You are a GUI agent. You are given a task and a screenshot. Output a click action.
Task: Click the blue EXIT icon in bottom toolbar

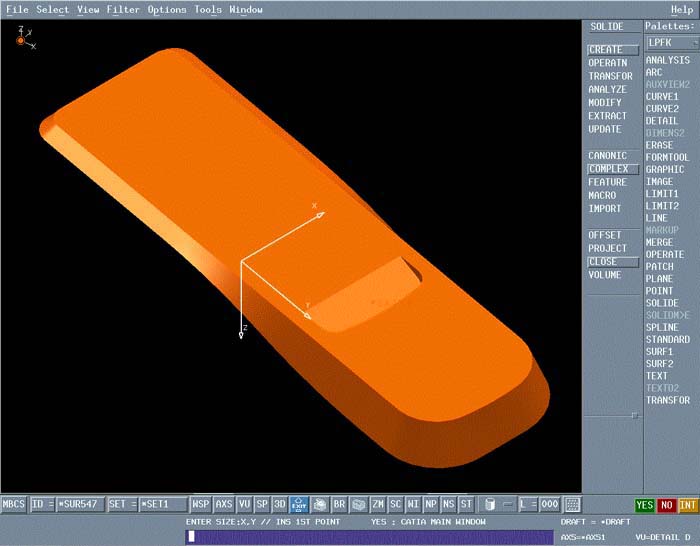pyautogui.click(x=299, y=505)
